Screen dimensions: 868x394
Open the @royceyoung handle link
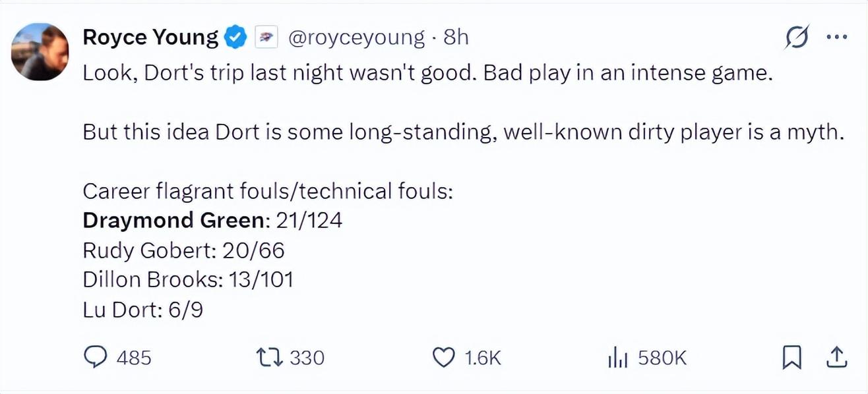[356, 38]
